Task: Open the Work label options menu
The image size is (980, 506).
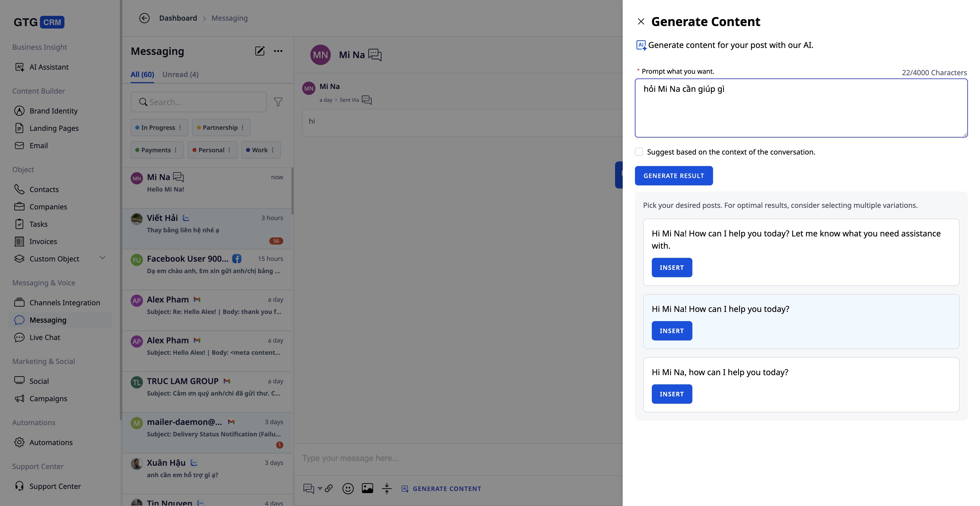Action: [x=273, y=150]
